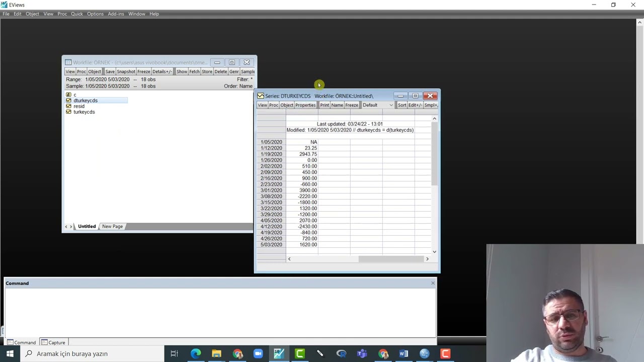Viewport: 644px width, 362px height.
Task: Open Microsoft Edge from the taskbar
Action: tap(195, 353)
